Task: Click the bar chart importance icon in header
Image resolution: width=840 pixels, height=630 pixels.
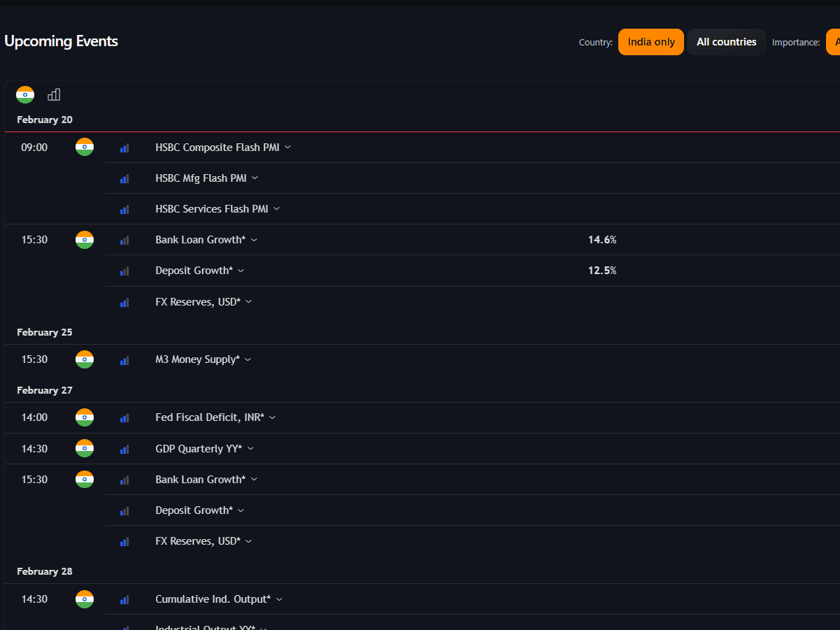Action: coord(54,94)
